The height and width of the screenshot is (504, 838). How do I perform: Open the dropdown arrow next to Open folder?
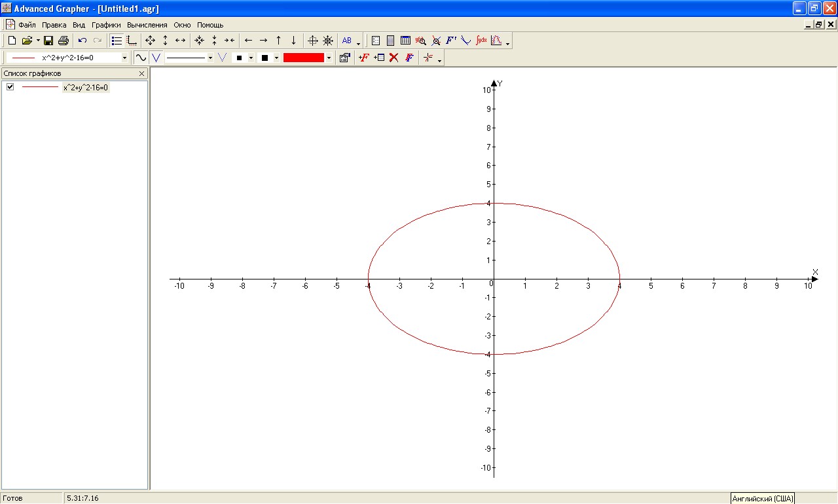(x=38, y=41)
